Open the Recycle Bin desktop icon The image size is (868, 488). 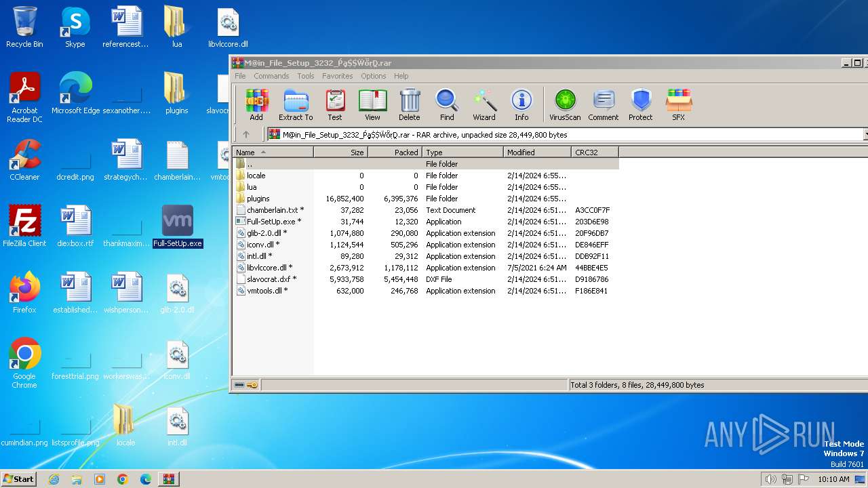24,27
